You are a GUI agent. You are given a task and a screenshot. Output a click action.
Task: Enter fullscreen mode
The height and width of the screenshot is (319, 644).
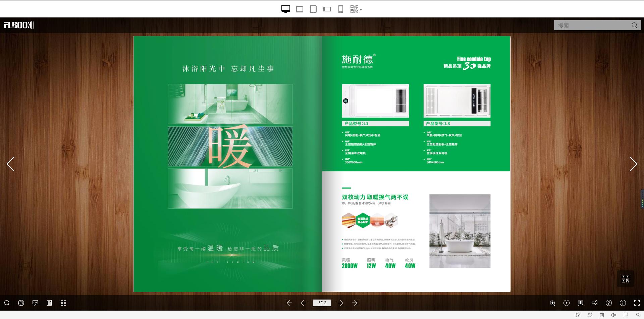click(x=637, y=303)
